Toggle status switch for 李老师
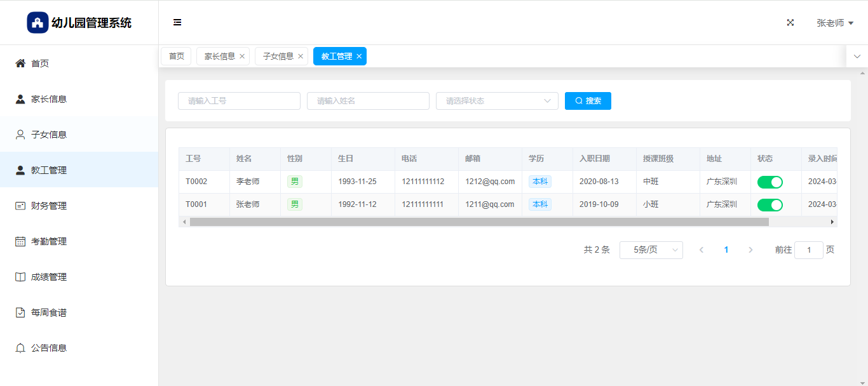This screenshot has height=386, width=868. tap(770, 182)
